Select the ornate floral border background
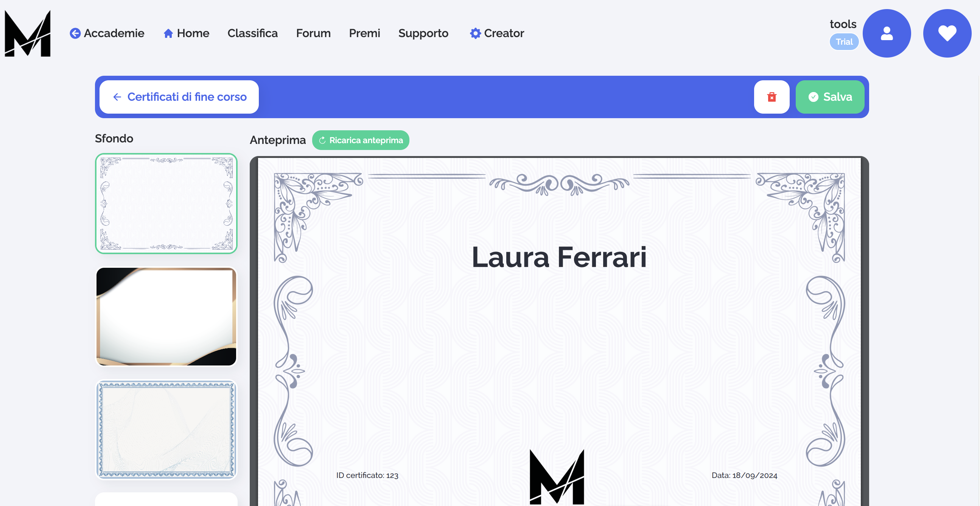Viewport: 980px width, 506px height. click(166, 204)
